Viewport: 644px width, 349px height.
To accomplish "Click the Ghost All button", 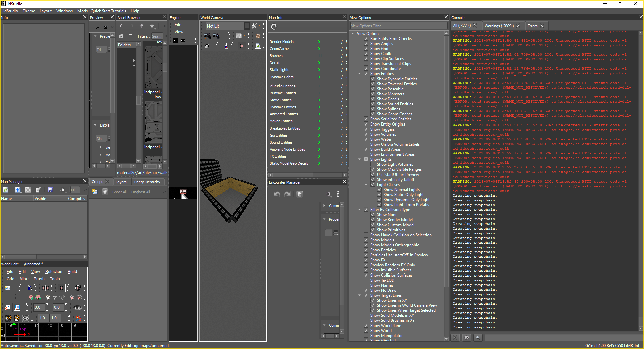I will tap(119, 192).
